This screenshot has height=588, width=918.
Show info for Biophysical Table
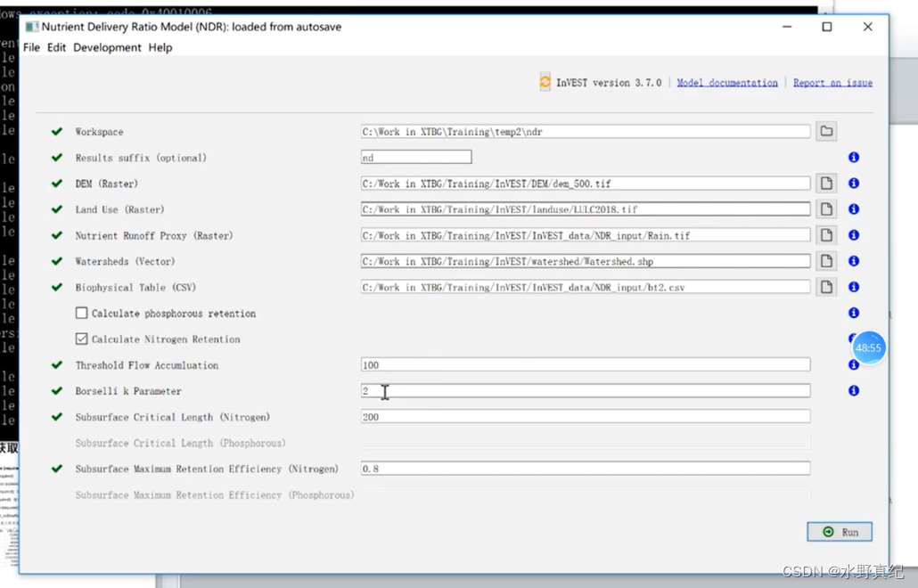(854, 287)
